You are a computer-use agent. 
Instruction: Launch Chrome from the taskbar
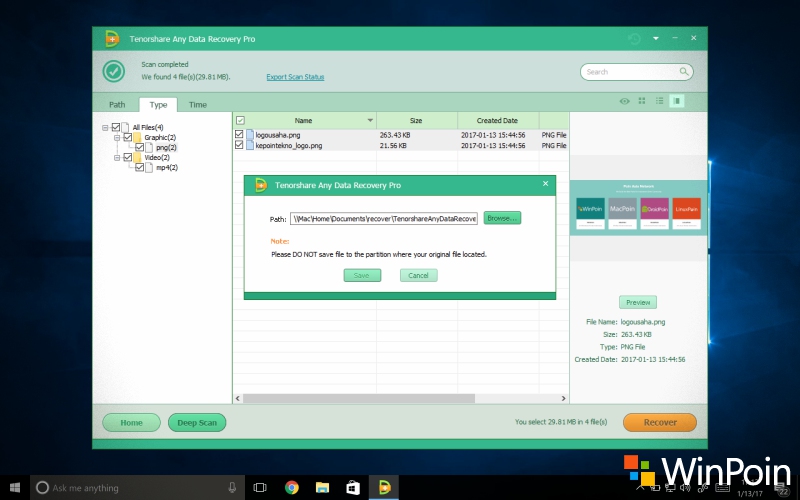click(291, 487)
